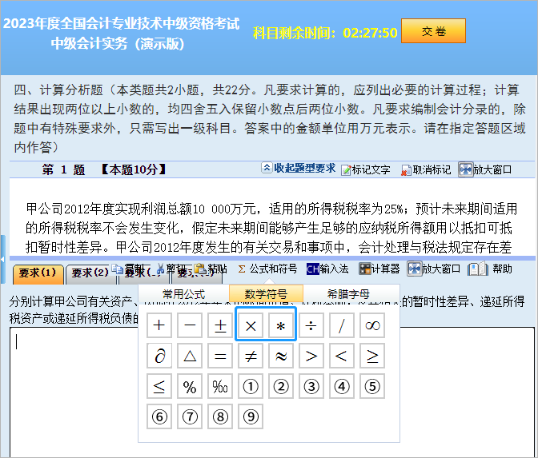Insert the equals sign =
Screen dimensions: 538x458
(x=220, y=356)
